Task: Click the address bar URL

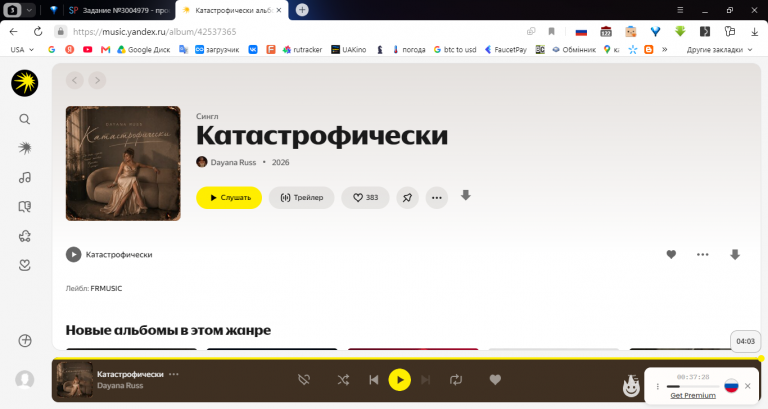Action: tap(155, 32)
